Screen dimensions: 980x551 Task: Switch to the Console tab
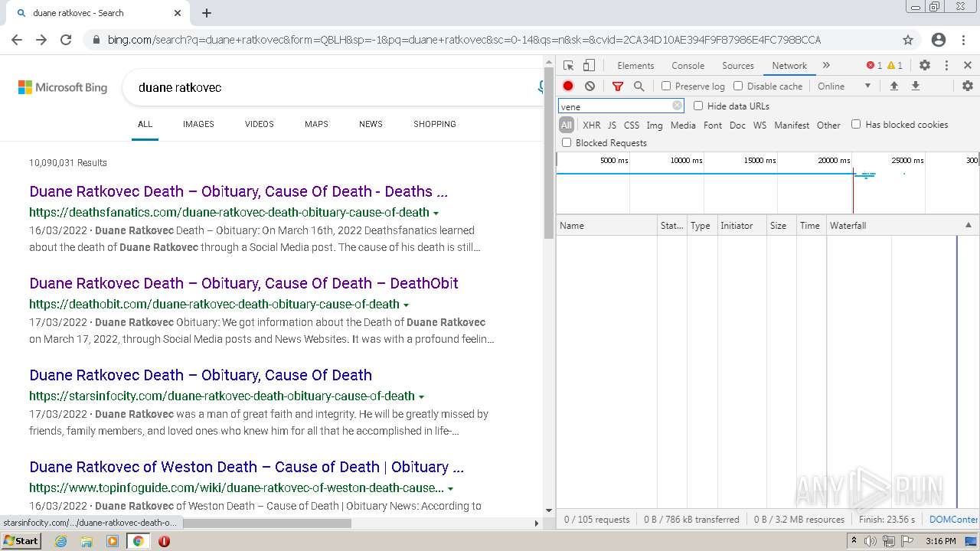(688, 66)
